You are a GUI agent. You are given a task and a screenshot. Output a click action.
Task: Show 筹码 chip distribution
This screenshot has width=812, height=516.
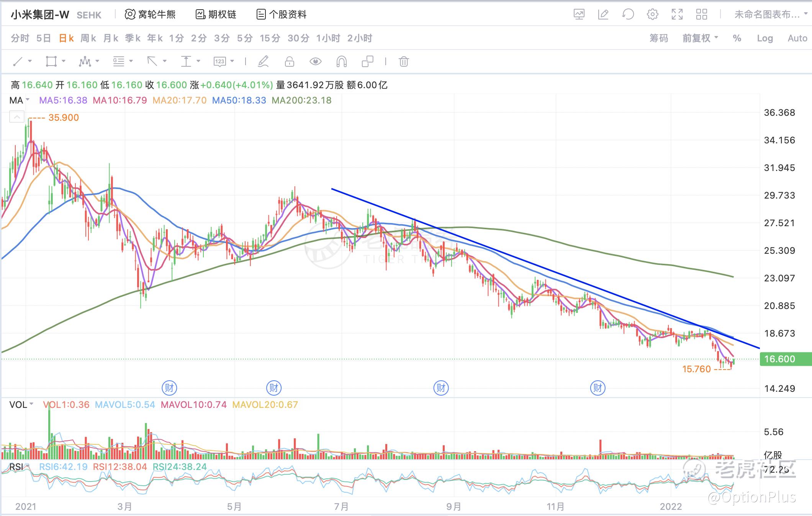[659, 38]
